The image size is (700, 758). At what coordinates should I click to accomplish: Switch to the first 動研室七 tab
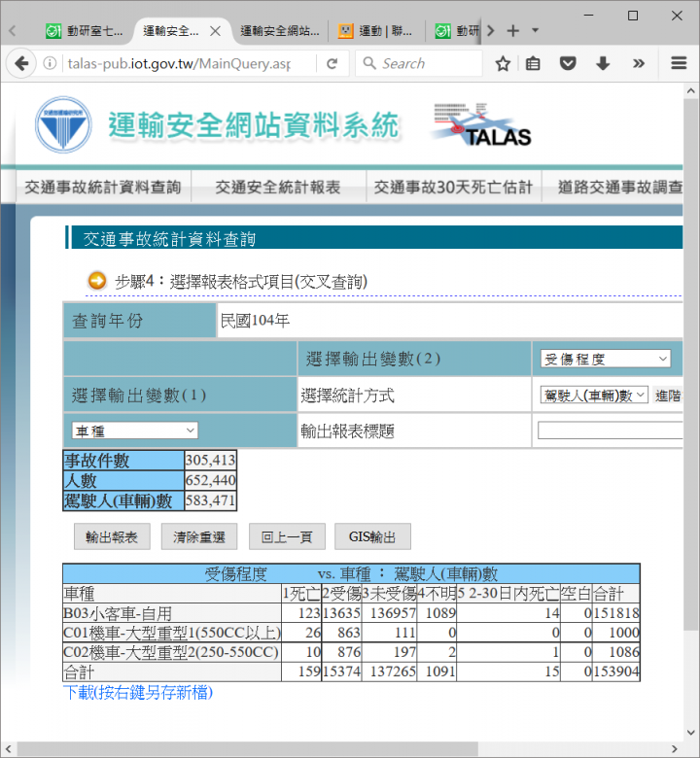point(85,31)
